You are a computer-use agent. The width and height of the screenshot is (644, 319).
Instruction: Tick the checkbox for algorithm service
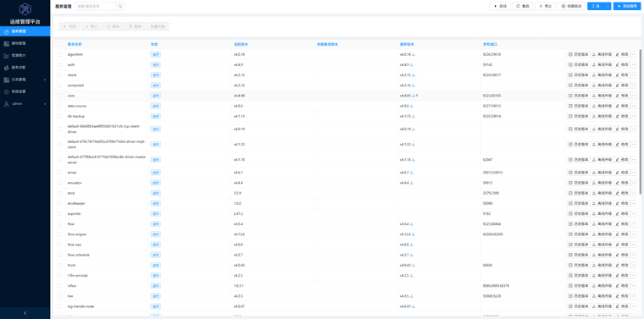pyautogui.click(x=59, y=54)
